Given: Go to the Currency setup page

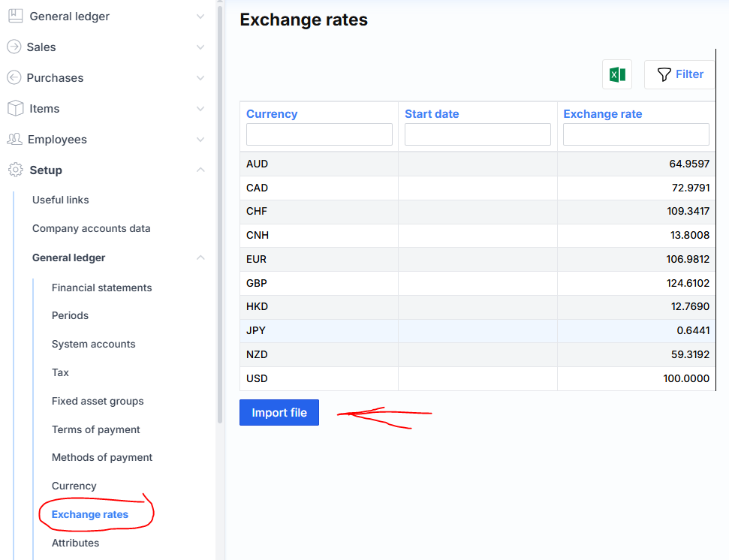Looking at the screenshot, I should click(x=74, y=486).
